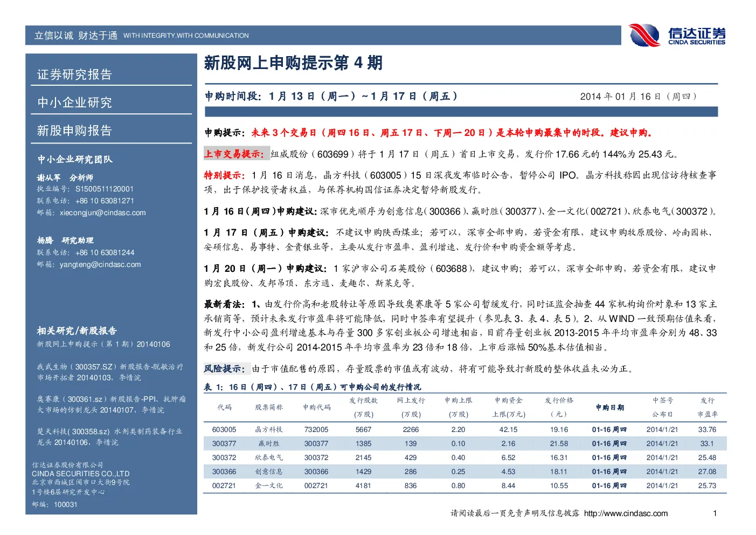756x535 pixels.
Task: Click table cell 金一文化
Action: pos(269,485)
